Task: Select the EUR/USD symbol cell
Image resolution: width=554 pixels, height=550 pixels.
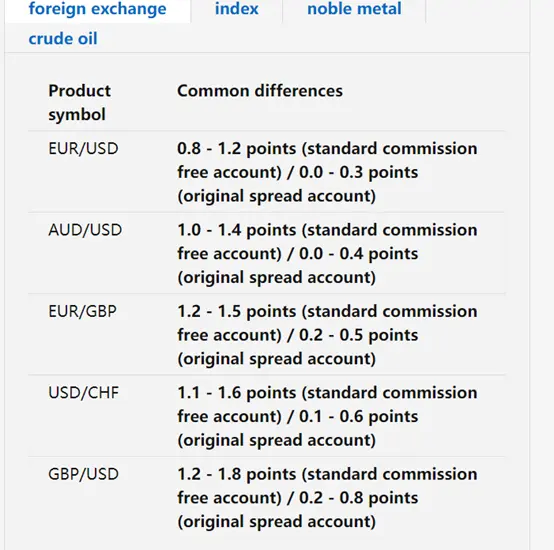Action: pyautogui.click(x=83, y=148)
